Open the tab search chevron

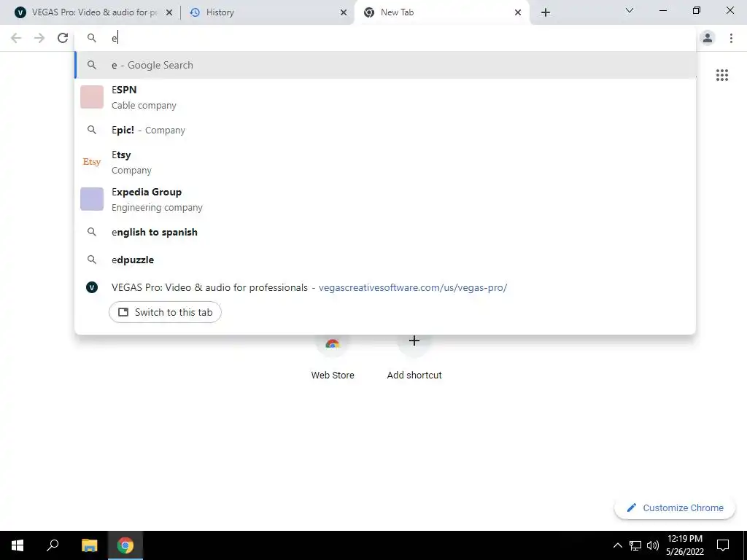click(630, 10)
